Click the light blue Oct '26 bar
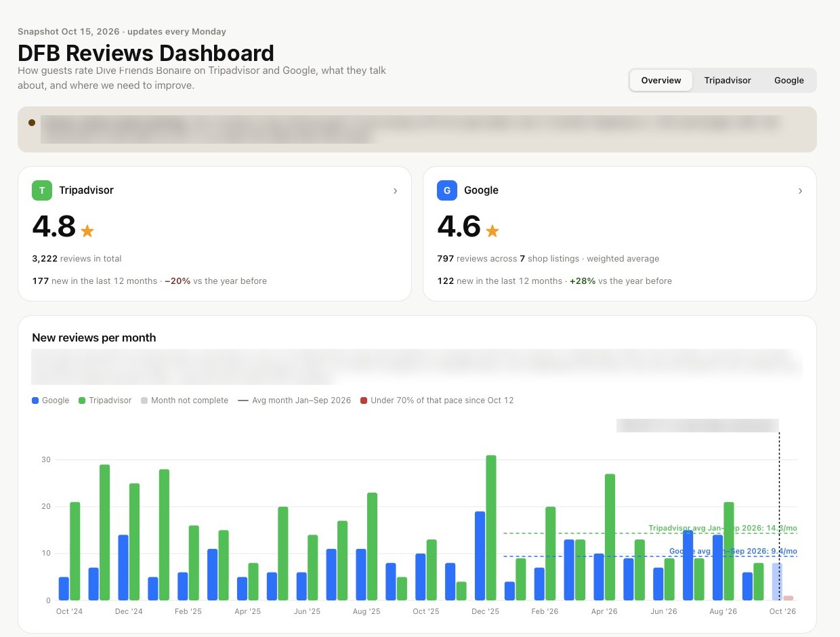The height and width of the screenshot is (637, 840). tap(777, 581)
